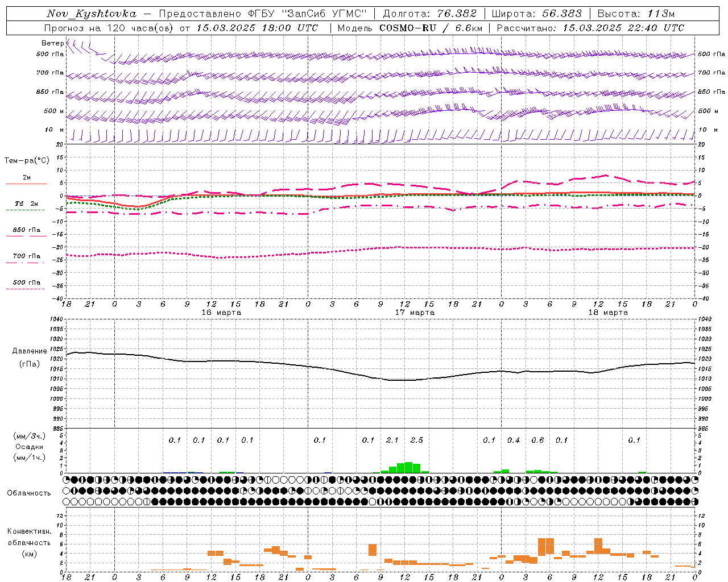Click the Давление panel label
Screen dimensions: 728x582
coord(30,351)
